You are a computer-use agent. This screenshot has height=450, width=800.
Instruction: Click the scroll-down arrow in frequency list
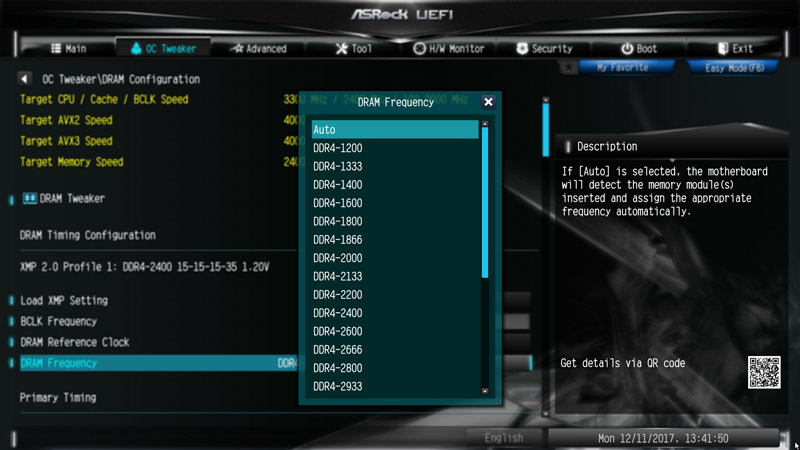point(485,391)
